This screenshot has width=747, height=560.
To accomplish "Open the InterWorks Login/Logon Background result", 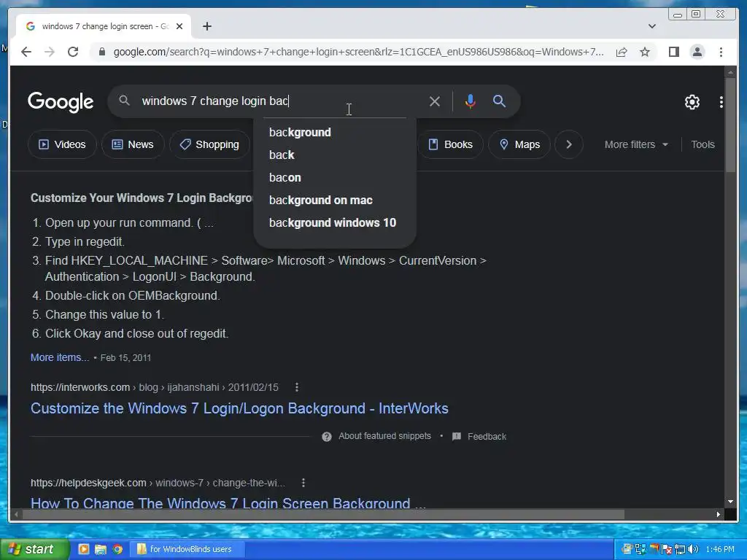I will click(239, 408).
